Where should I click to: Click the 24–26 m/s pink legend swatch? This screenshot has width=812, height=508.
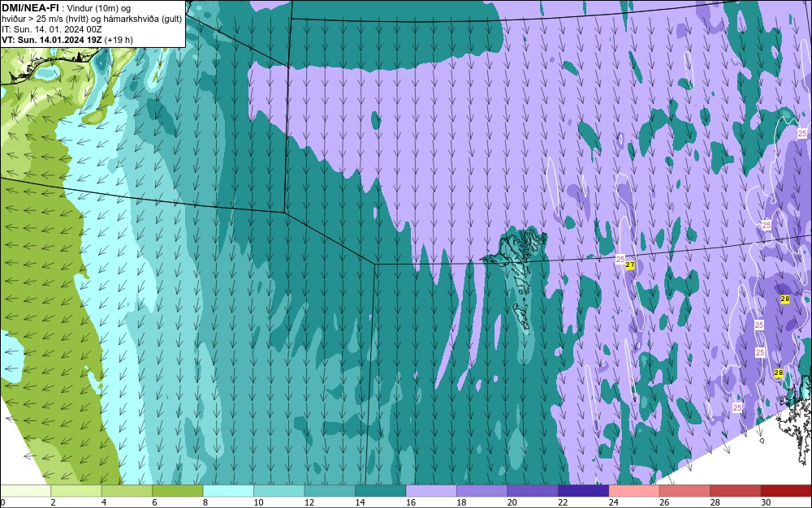[x=634, y=491]
